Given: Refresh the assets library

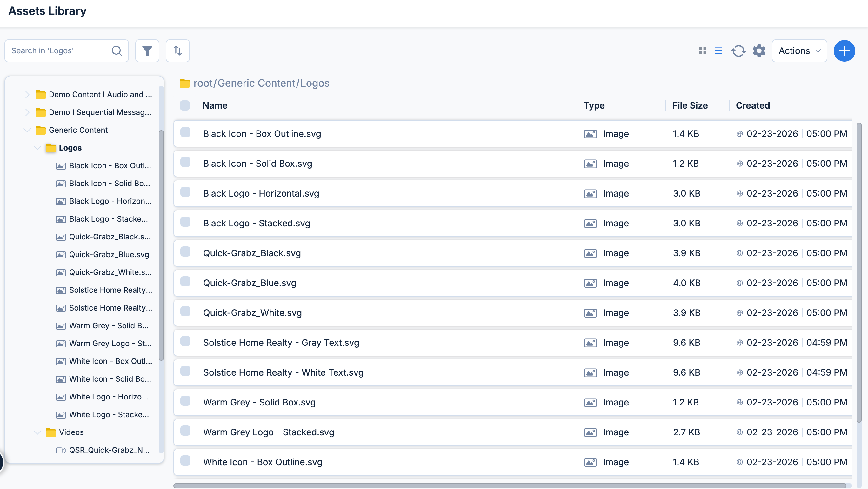Looking at the screenshot, I should tap(738, 51).
